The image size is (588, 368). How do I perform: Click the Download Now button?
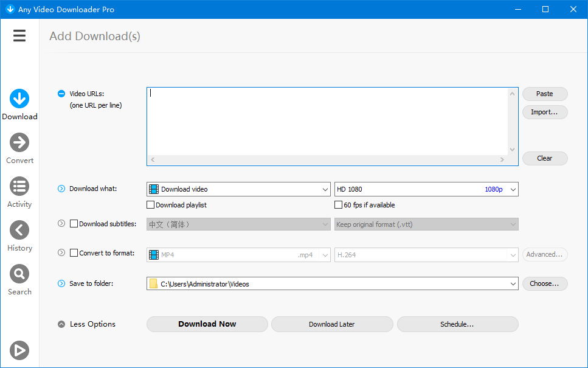(x=207, y=324)
